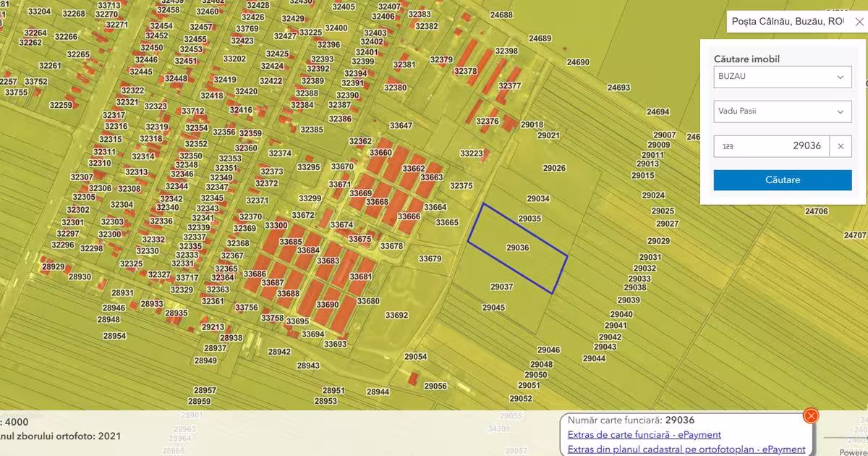Viewport: 868px width, 456px height.
Task: Open Extras din planul cadastral ePayment link
Action: pos(686,449)
